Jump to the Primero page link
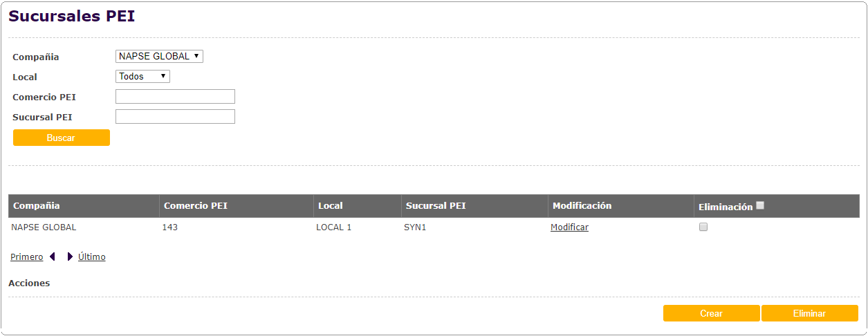Screen dimensions: 868x336 click(26, 257)
